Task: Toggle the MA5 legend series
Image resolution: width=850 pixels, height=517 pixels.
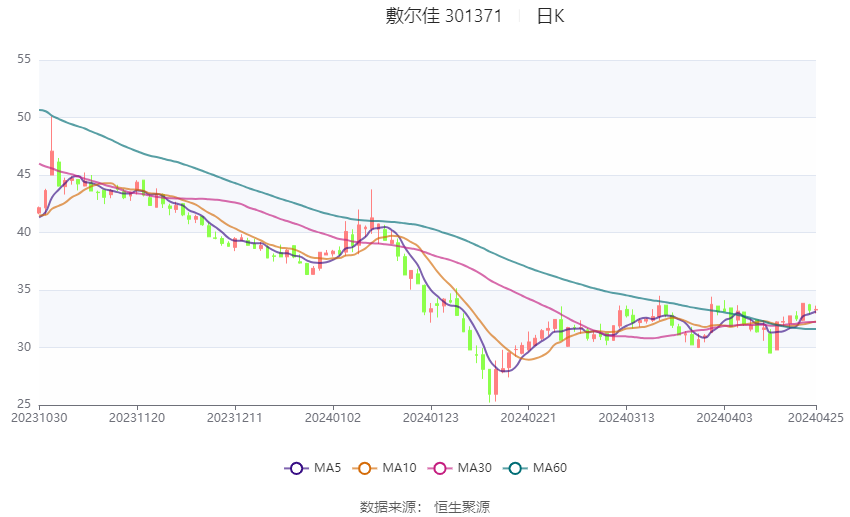Action: tap(313, 468)
